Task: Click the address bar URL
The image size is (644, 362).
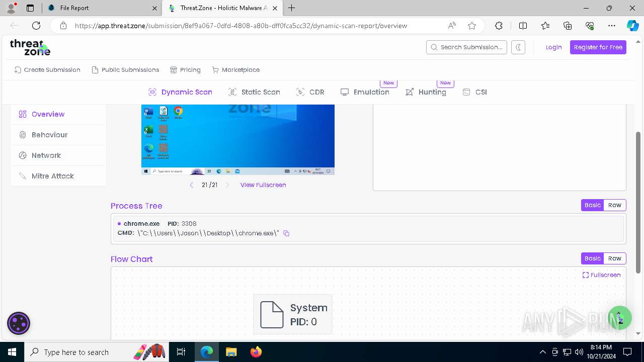Action: point(241,26)
